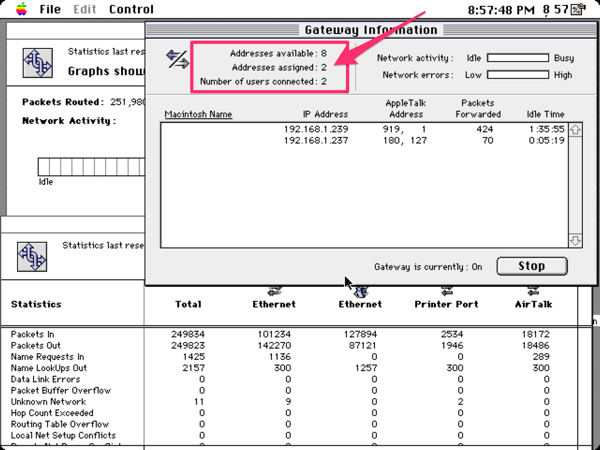600x450 pixels.
Task: Open the Control menu
Action: coord(131,9)
